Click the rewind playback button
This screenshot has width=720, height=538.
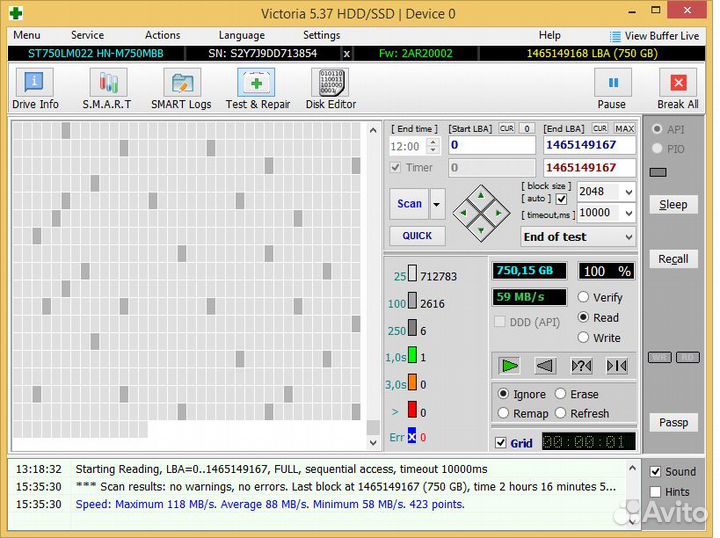(x=545, y=366)
